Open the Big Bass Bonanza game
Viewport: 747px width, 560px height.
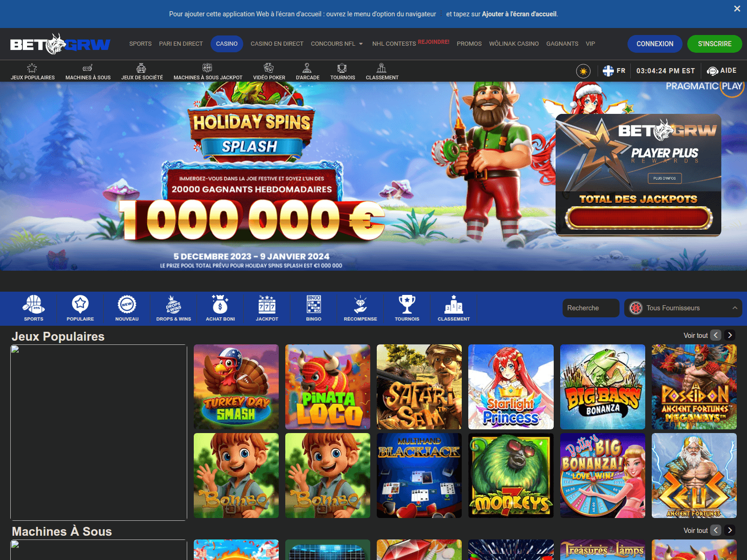[x=603, y=387]
